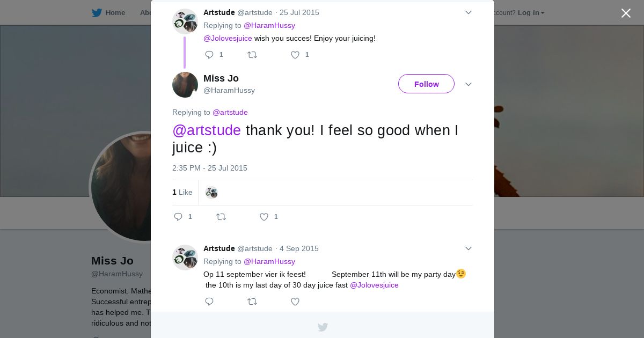Reply to Artstude's top tweet
Screen dimensions: 644x338
click(x=209, y=55)
